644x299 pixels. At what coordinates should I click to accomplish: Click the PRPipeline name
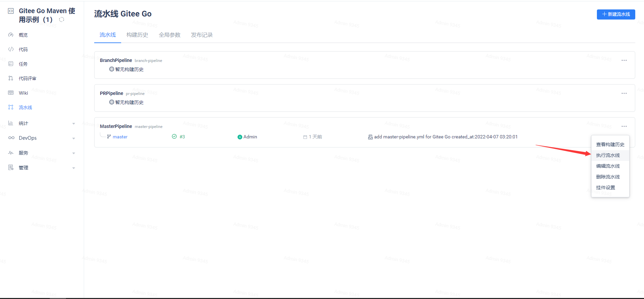click(x=112, y=93)
